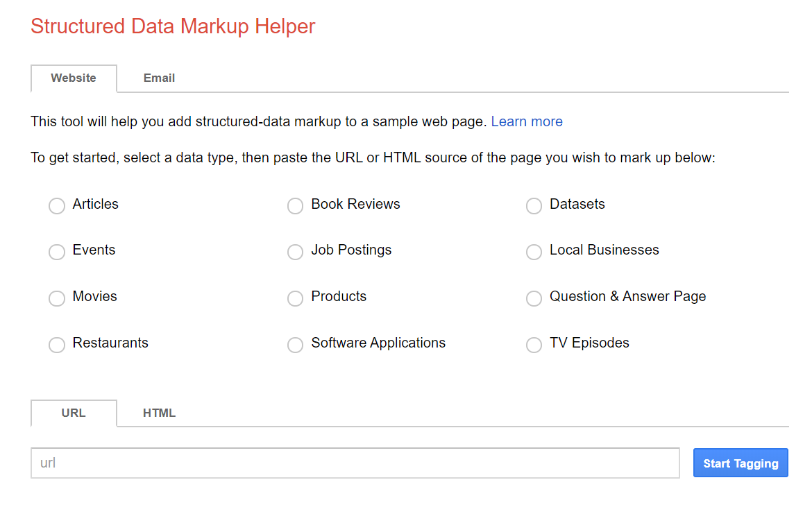
Task: Select the Products radio option
Action: click(296, 298)
